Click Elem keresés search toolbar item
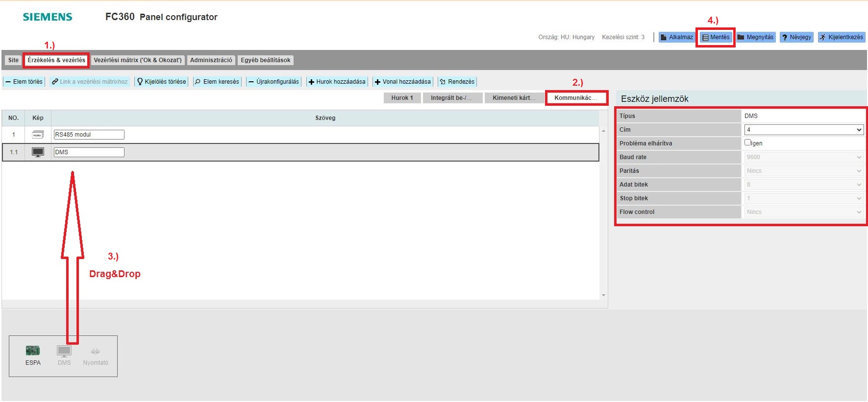The height and width of the screenshot is (402, 868). [x=217, y=82]
